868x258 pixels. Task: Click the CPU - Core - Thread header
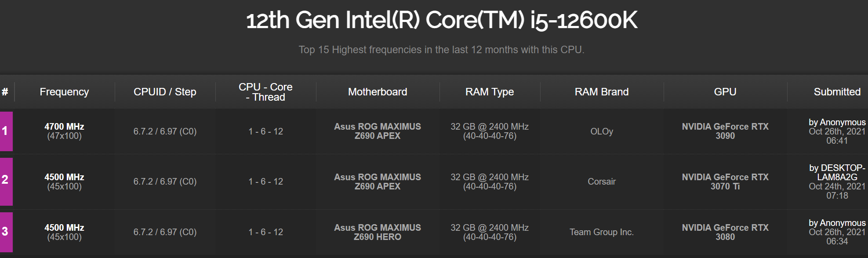265,92
